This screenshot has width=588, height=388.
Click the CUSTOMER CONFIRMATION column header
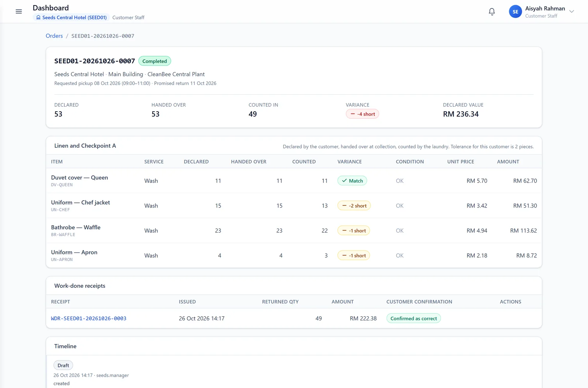[419, 302]
